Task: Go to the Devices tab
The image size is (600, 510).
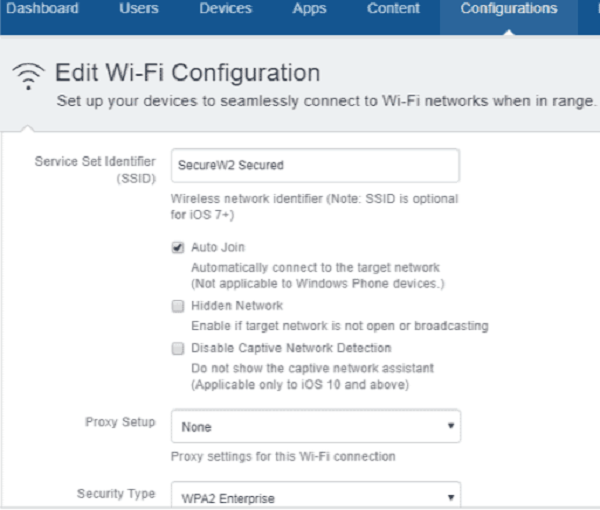Action: tap(225, 9)
